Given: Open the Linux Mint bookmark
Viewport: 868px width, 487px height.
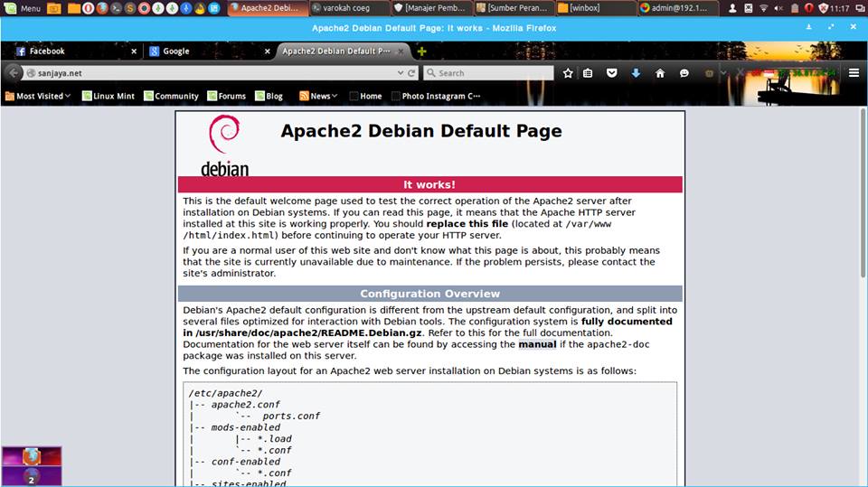Looking at the screenshot, I should coord(108,96).
